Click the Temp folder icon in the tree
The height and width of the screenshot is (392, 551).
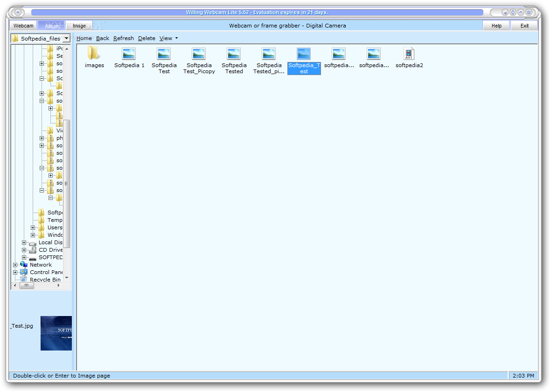click(x=42, y=220)
